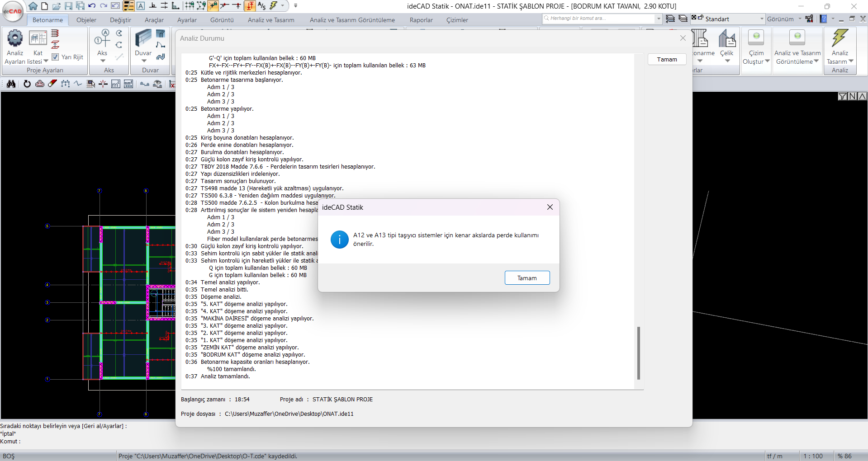This screenshot has height=461, width=868.
Task: Click the undo arrow icon
Action: pos(92,6)
